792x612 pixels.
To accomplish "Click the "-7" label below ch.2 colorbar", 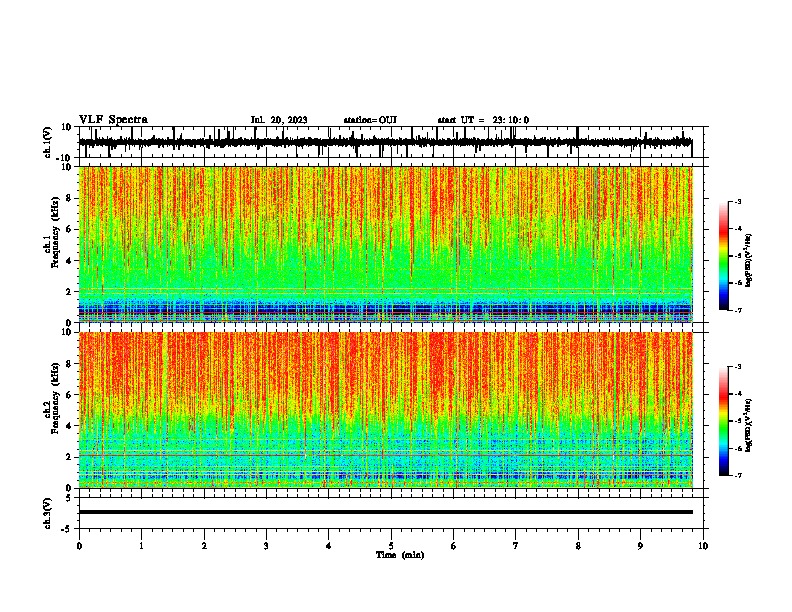I will pyautogui.click(x=737, y=476).
